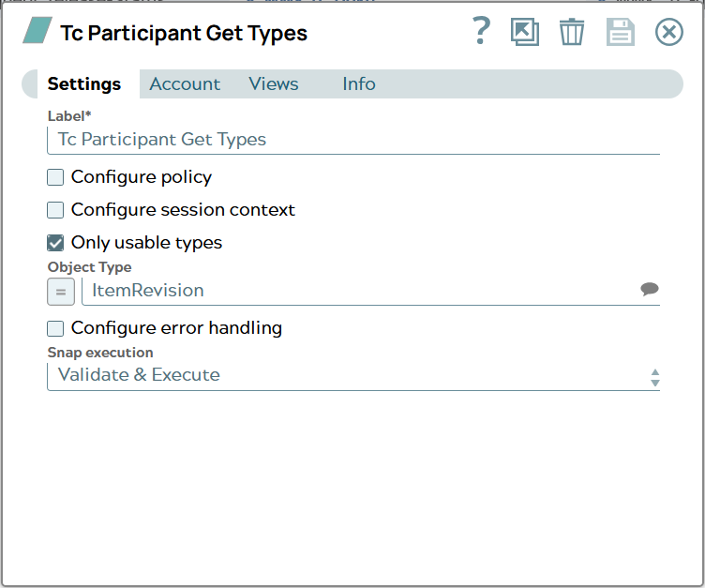Click the Snap execution label text
Screen dimensions: 705x588
click(100, 353)
